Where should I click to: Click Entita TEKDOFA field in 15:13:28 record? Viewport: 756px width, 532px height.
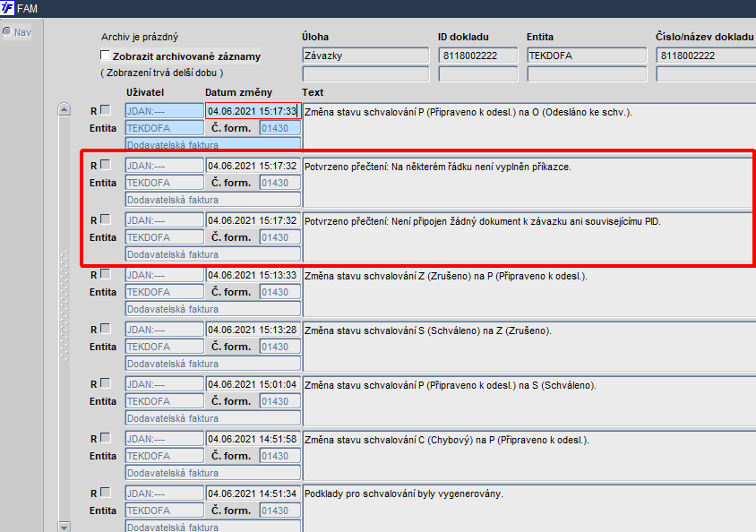[165, 347]
